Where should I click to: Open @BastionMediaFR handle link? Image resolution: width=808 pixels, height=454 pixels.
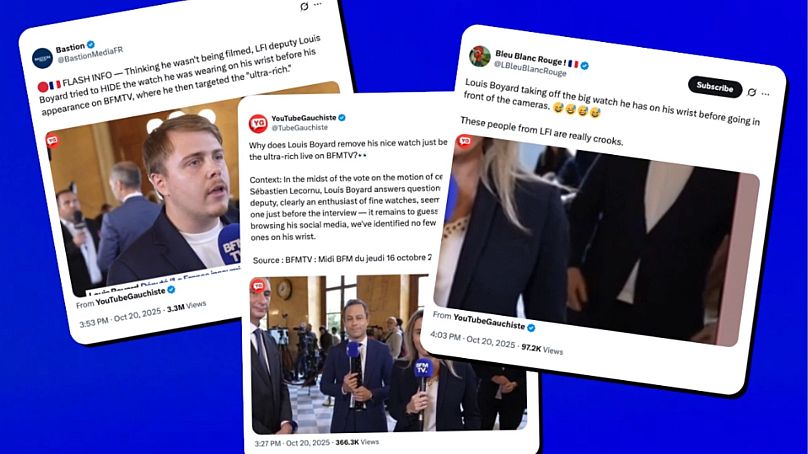tap(90, 55)
